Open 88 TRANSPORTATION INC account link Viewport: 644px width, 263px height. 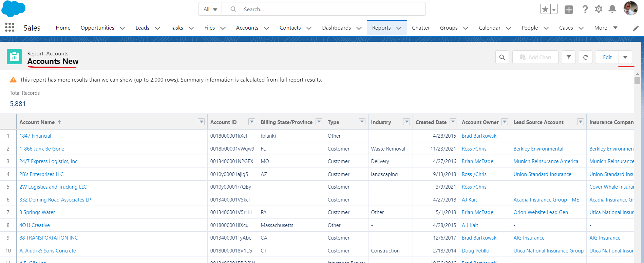(49, 238)
